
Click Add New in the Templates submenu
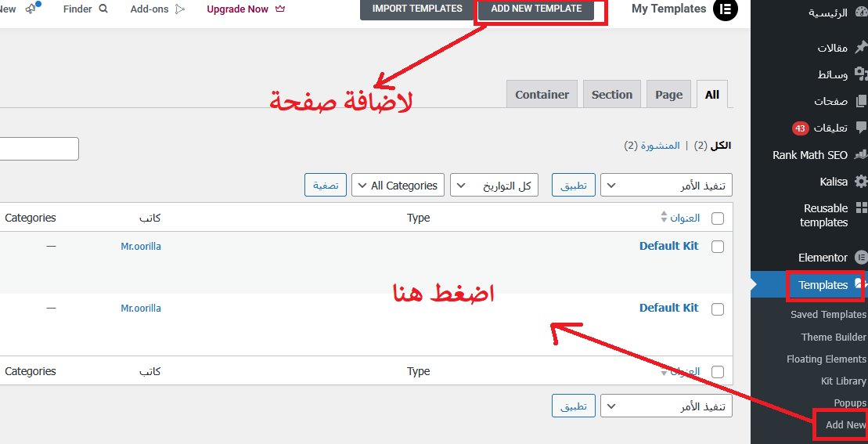(846, 424)
